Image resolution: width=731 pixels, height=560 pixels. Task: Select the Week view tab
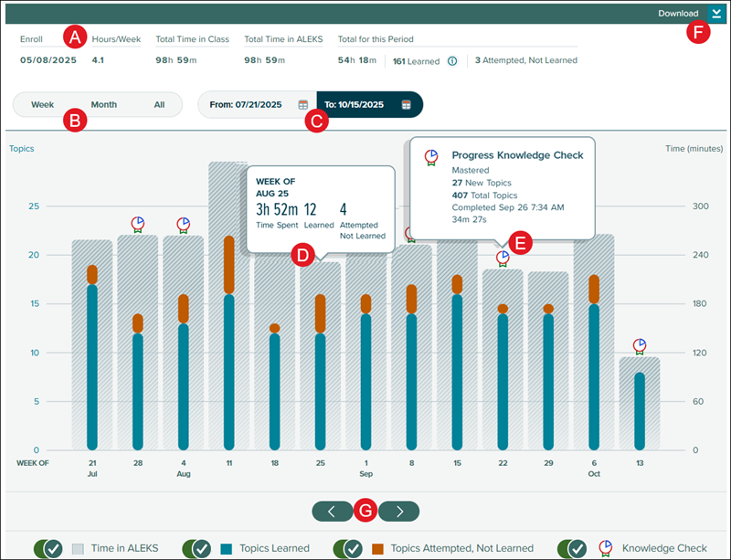point(43,105)
